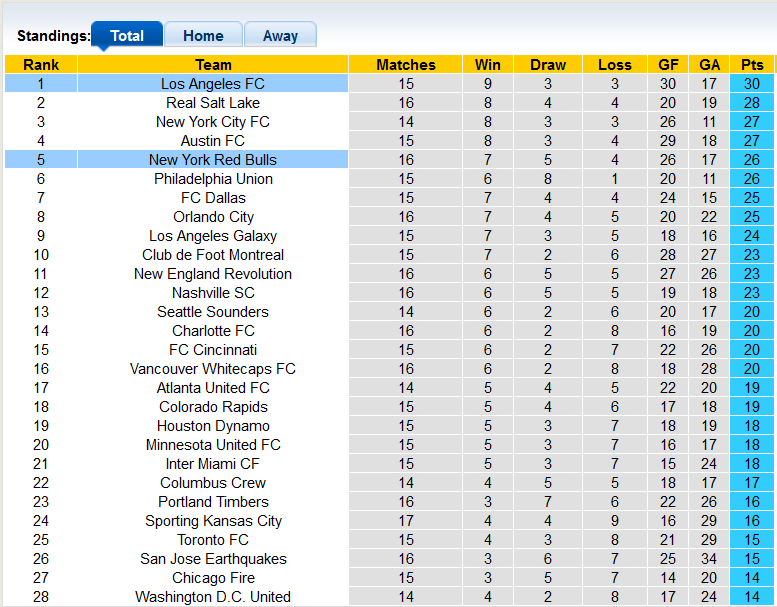This screenshot has height=607, width=777.
Task: Click the Club de Foot Montreal link
Action: pos(213,255)
